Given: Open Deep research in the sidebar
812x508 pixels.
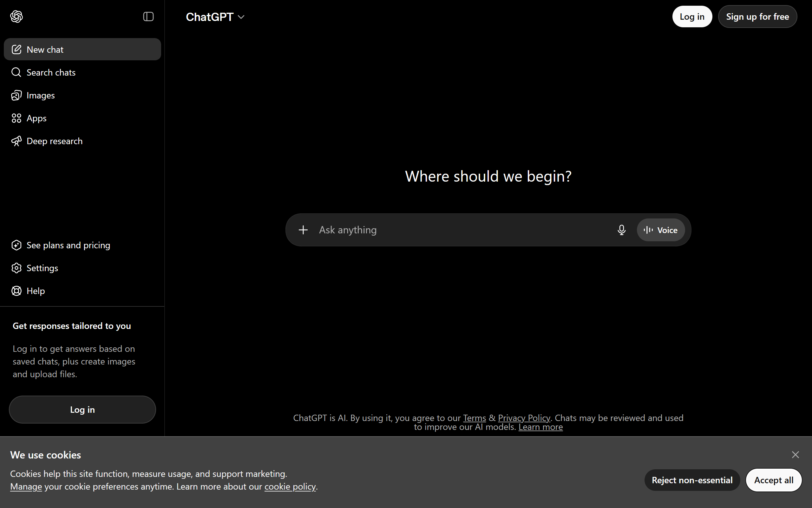Looking at the screenshot, I should coord(82,141).
